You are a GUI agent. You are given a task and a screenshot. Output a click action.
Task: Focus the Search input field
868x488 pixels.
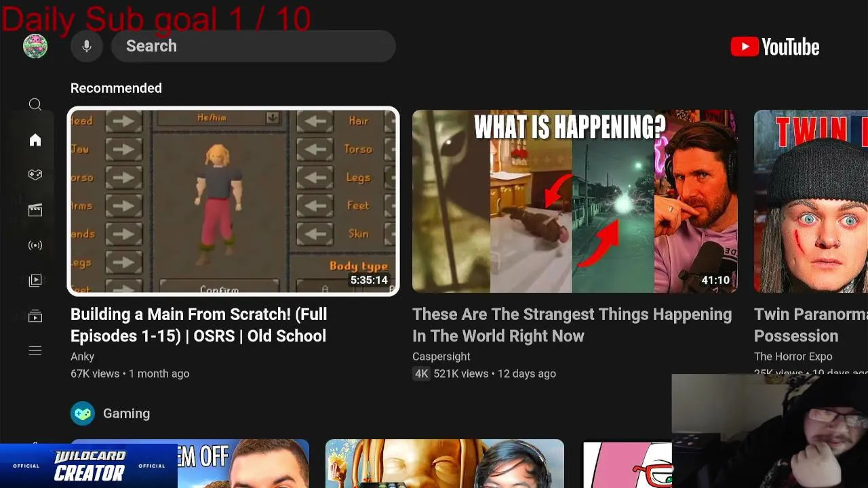254,46
